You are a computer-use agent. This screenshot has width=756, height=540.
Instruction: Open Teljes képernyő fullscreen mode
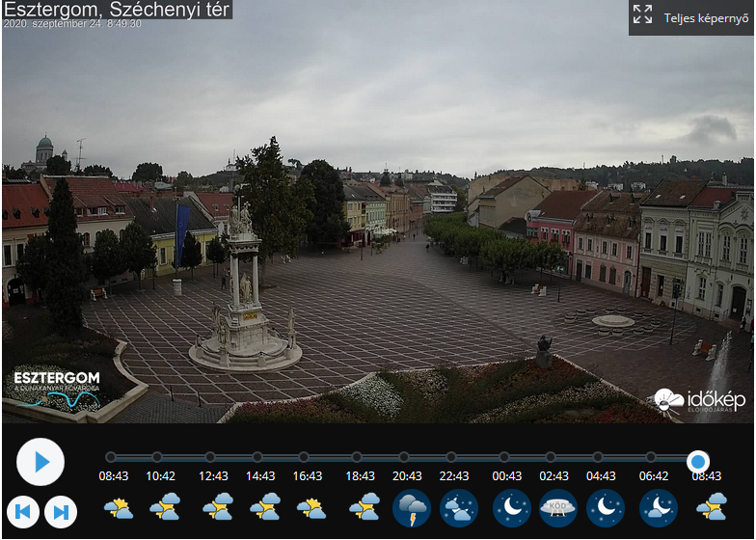tap(690, 17)
